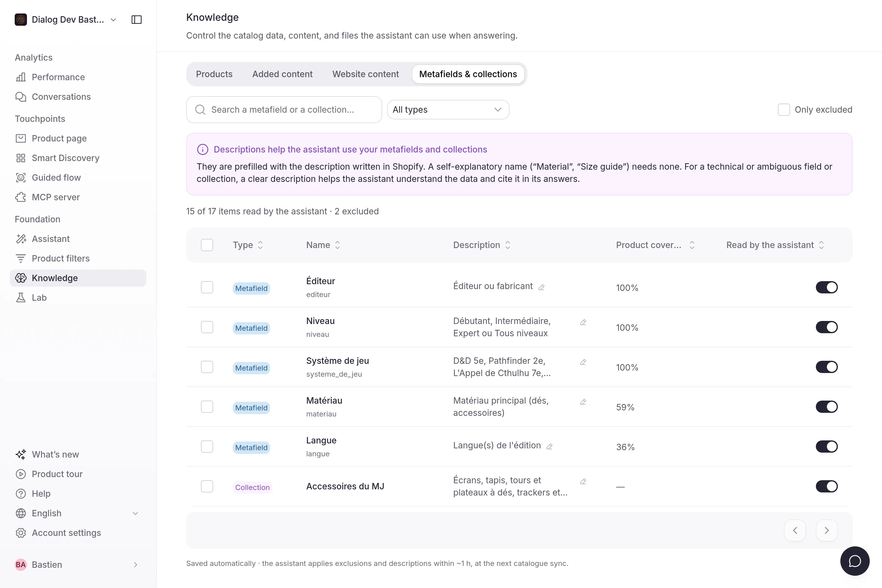
Task: Tick the checkbox for Matériau row
Action: pos(207,406)
